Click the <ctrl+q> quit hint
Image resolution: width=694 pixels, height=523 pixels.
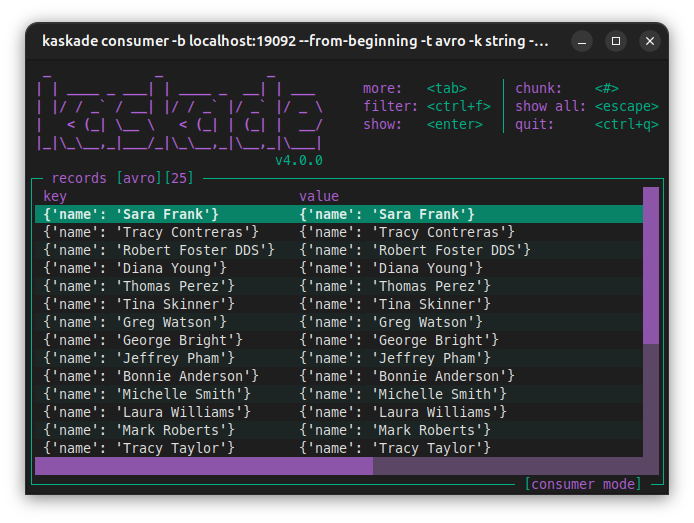click(627, 124)
